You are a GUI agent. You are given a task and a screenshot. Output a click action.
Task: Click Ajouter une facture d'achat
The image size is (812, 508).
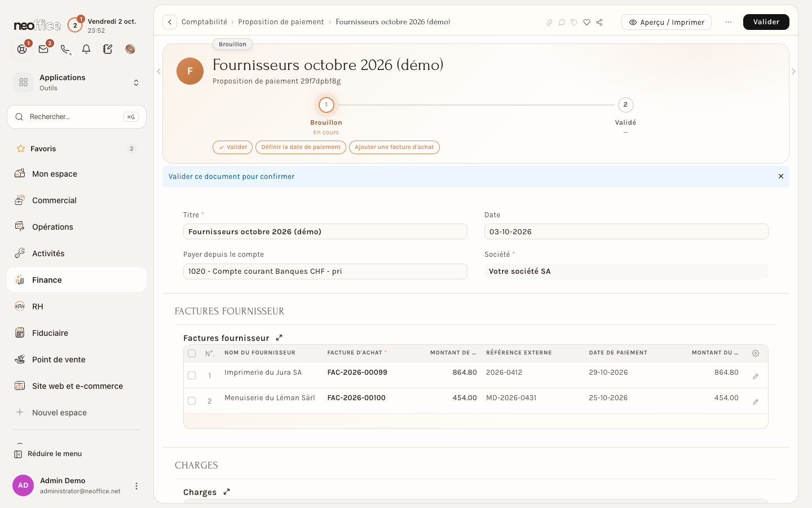394,147
